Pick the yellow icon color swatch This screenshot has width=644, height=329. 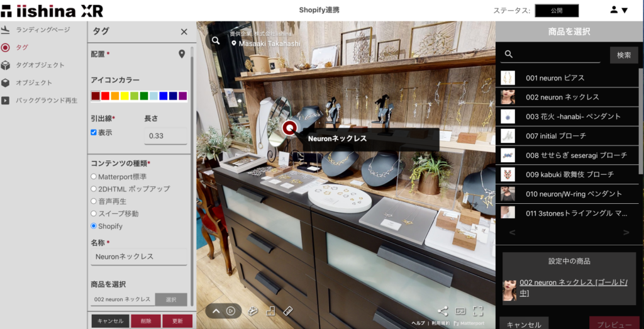125,96
